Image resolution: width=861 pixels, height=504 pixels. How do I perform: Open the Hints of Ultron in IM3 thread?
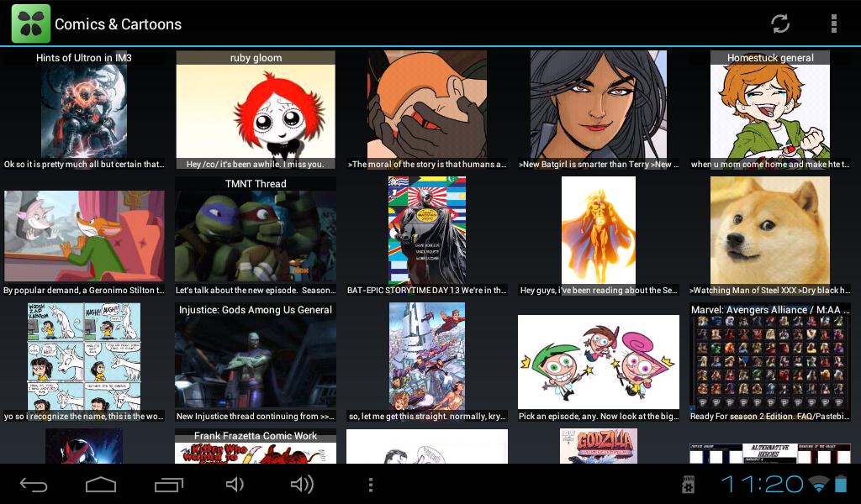(x=84, y=111)
